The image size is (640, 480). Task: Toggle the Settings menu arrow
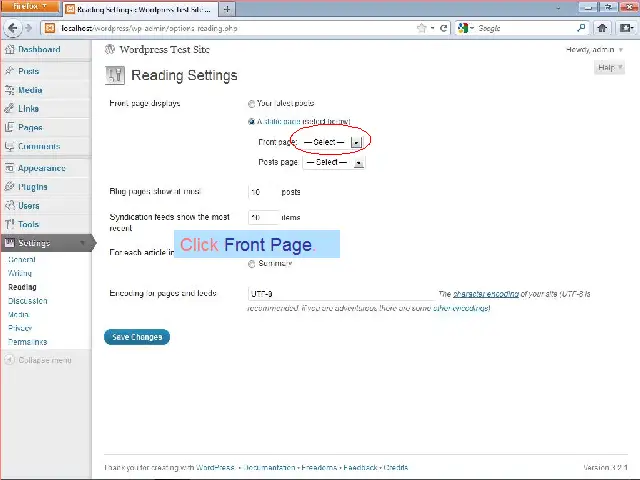click(83, 243)
